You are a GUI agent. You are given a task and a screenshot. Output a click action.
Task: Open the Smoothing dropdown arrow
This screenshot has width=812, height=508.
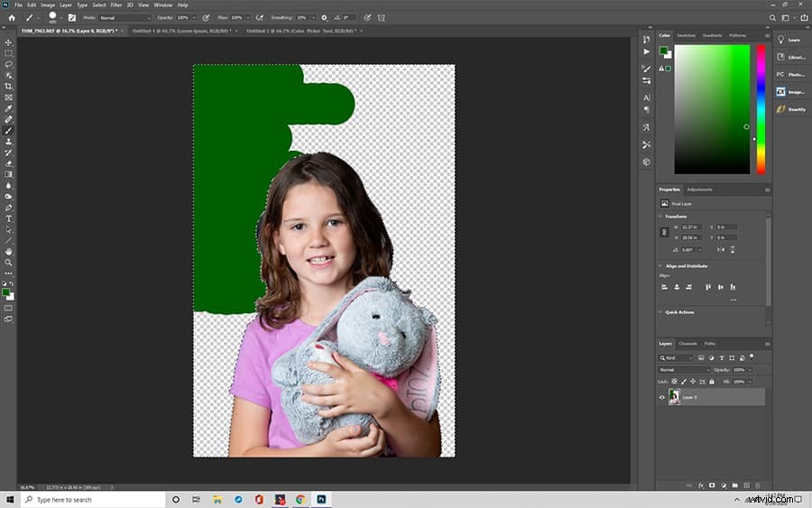click(x=313, y=18)
